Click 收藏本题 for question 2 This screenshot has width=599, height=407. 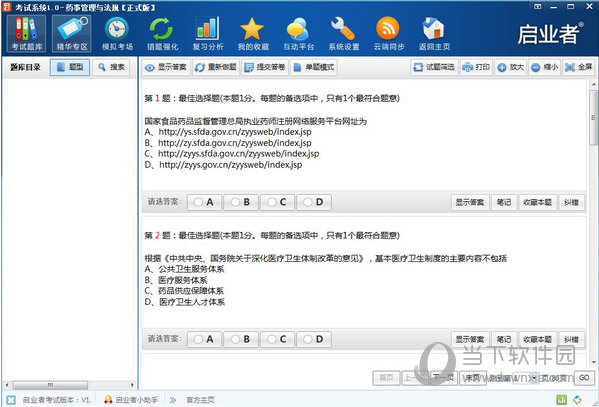pos(537,339)
